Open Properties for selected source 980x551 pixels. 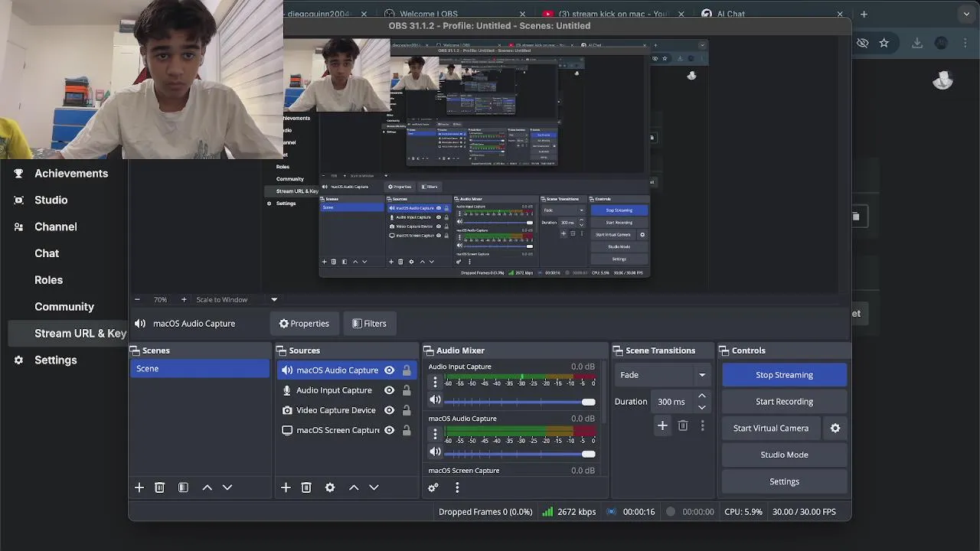pos(304,324)
